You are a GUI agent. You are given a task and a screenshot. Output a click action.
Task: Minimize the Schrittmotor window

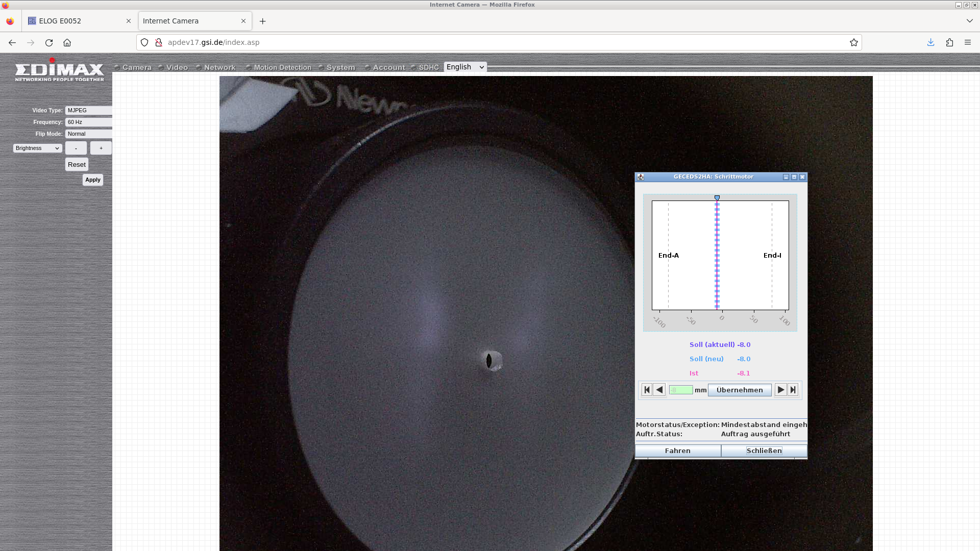pos(786,177)
